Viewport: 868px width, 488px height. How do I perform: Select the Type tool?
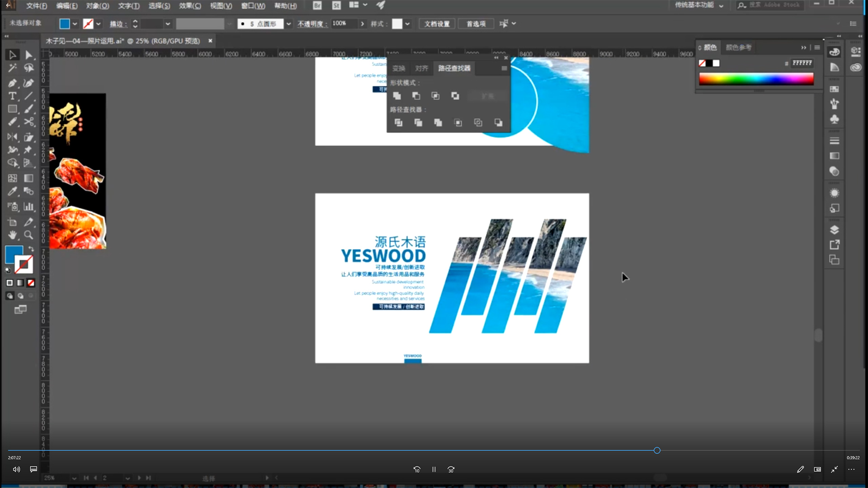tap(12, 96)
